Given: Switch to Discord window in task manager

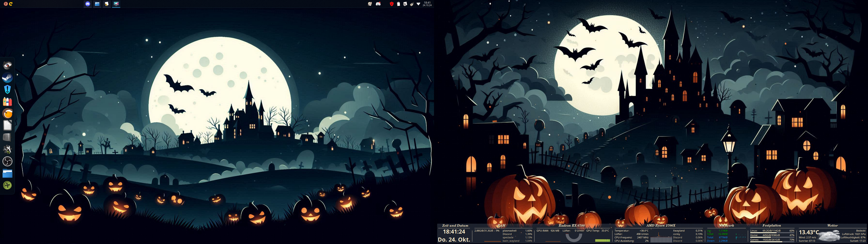Looking at the screenshot, I should point(88,4).
